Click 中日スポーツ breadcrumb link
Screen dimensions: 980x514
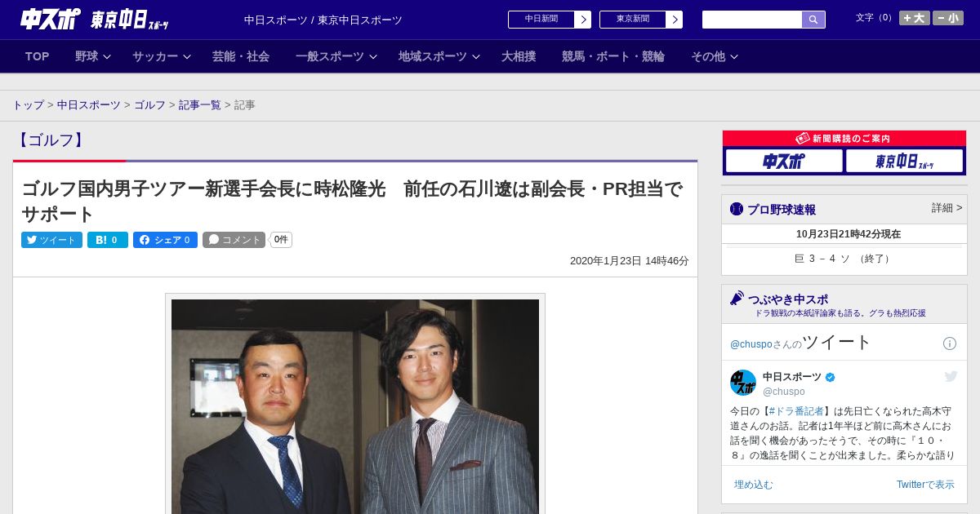click(89, 105)
